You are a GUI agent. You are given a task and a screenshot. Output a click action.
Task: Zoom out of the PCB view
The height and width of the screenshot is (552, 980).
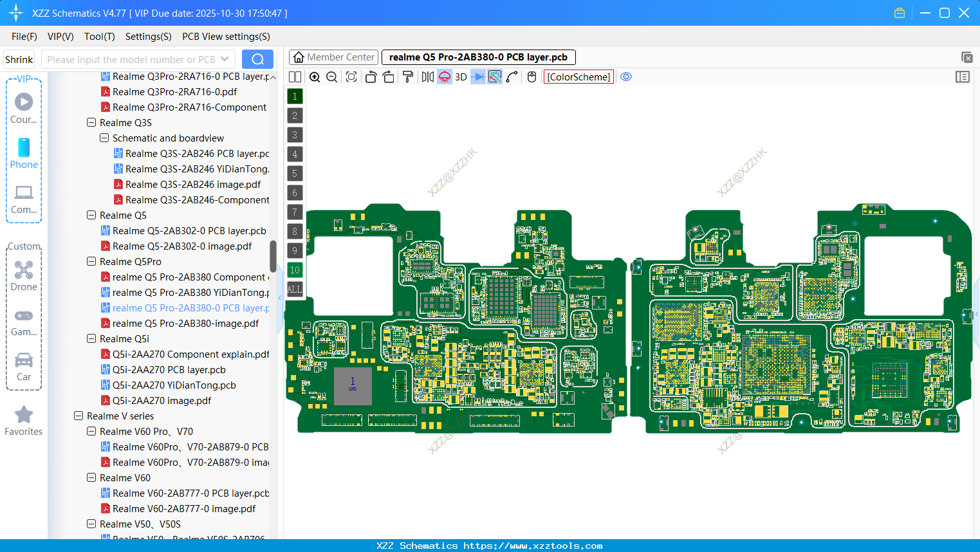(x=331, y=77)
